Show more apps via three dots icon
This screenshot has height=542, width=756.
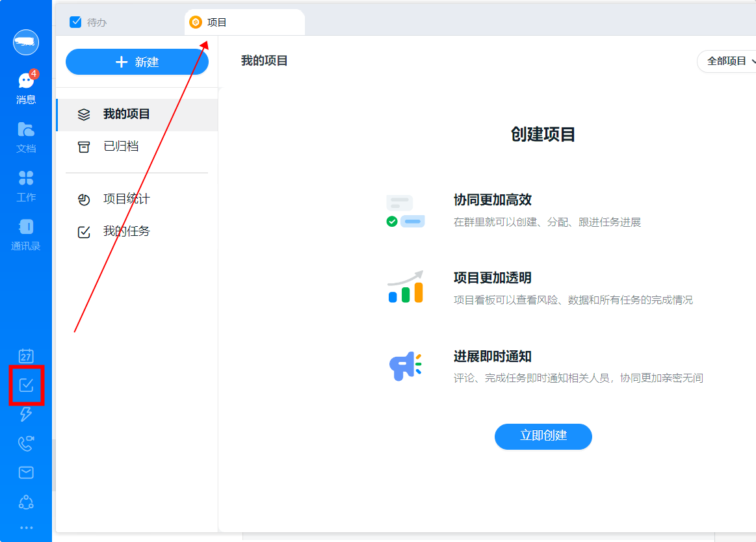tap(26, 528)
